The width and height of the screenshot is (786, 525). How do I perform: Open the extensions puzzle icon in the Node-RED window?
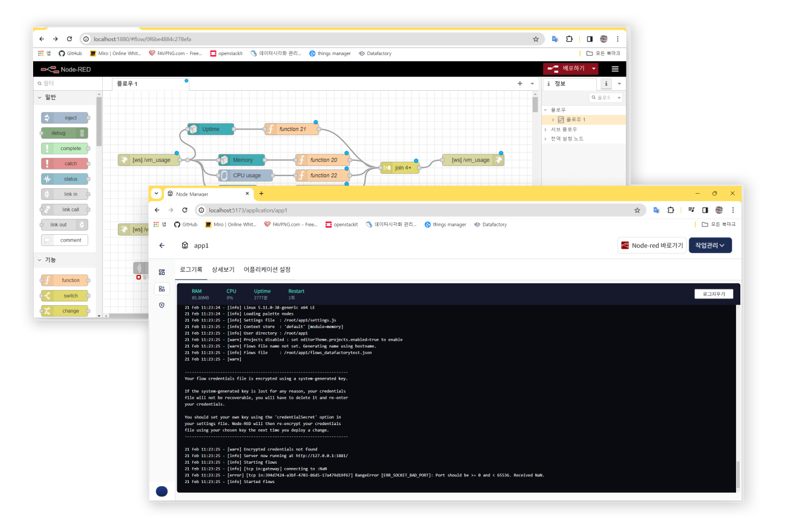pyautogui.click(x=569, y=39)
